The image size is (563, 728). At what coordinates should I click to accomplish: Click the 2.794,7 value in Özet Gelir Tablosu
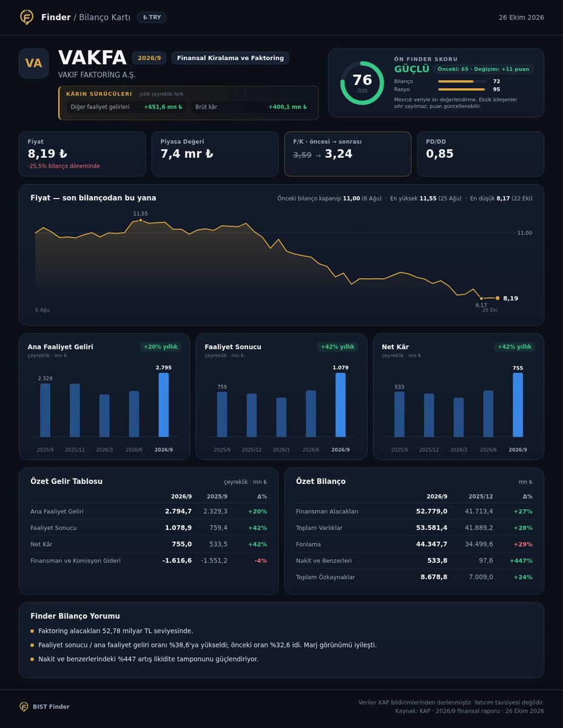pyautogui.click(x=178, y=511)
